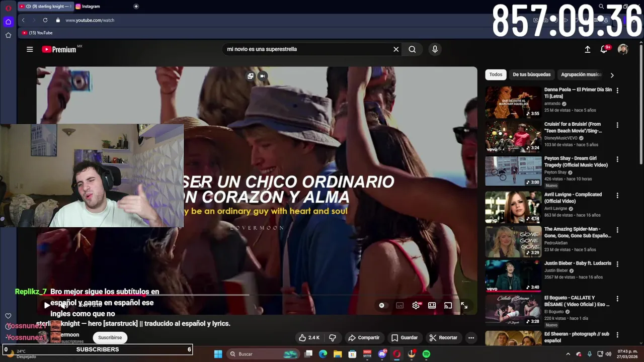Screen dimensions: 644x362
Task: Save the video with Guardar
Action: (x=405, y=338)
